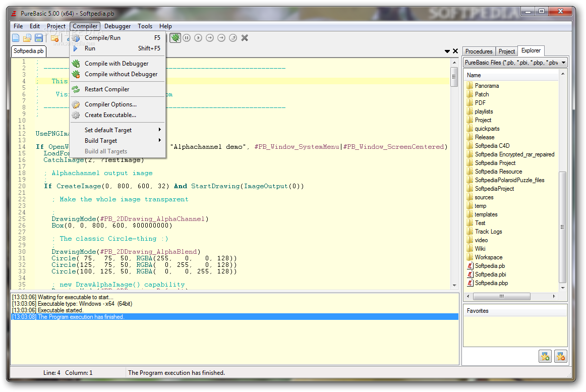
Task: Click the Open file toolbar icon
Action: click(x=27, y=38)
